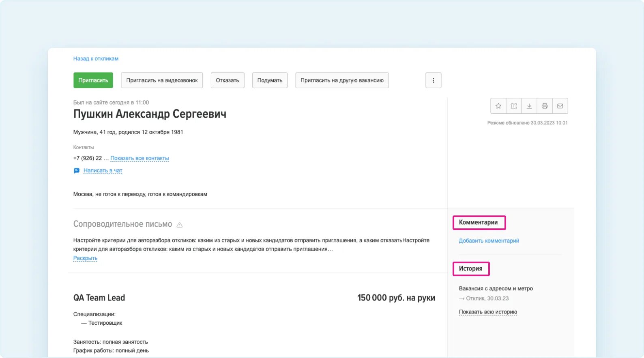Screen dimensions: 644x358
Task: Click the Специализации label
Action: tap(94, 314)
